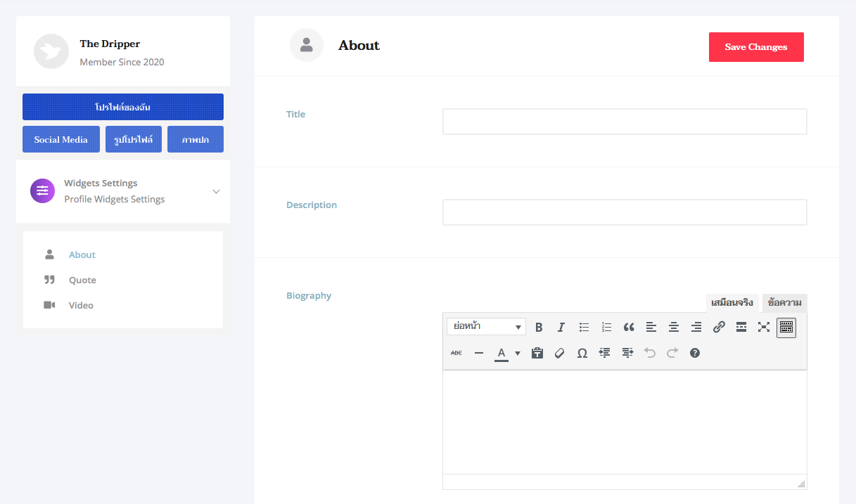Toggle the toolbar kitchen sink button
856x504 pixels.
click(x=786, y=327)
